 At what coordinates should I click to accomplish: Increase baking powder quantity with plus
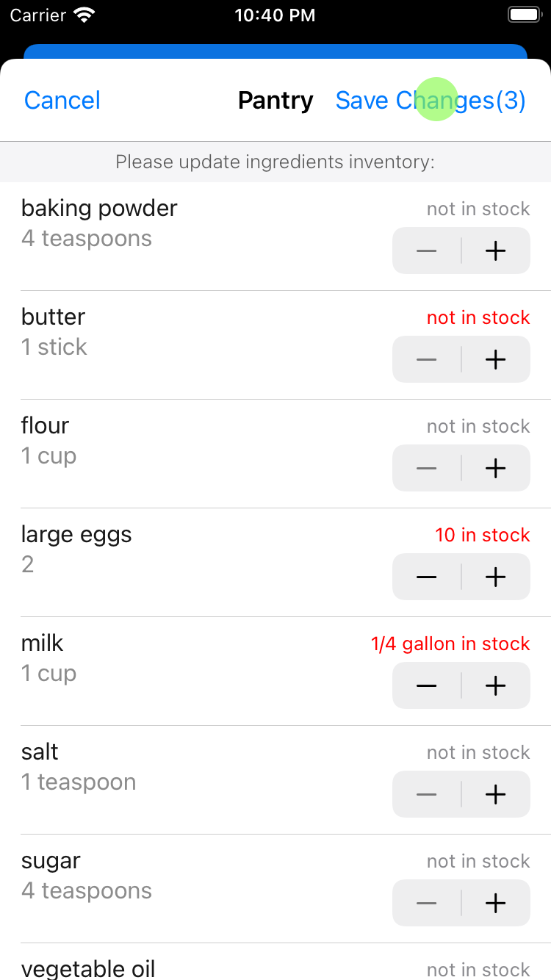(496, 251)
